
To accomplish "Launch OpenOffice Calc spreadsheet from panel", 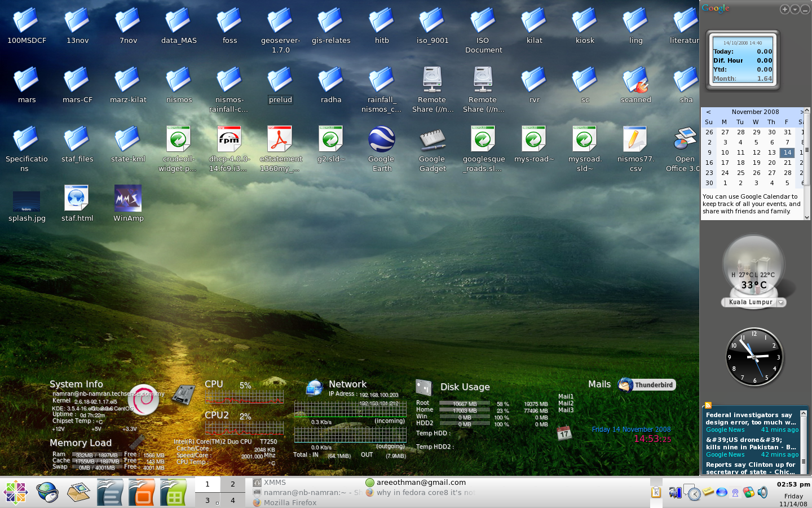I will pyautogui.click(x=173, y=492).
